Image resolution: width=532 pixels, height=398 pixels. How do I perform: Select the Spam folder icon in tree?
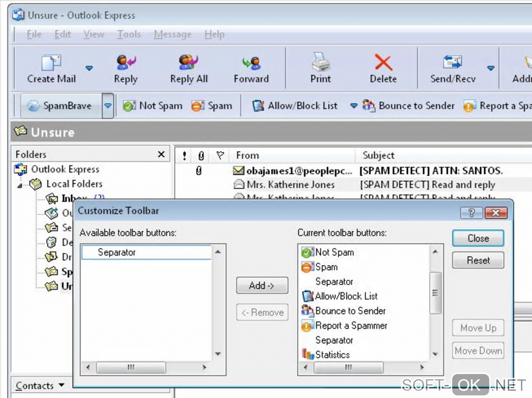pyautogui.click(x=52, y=271)
